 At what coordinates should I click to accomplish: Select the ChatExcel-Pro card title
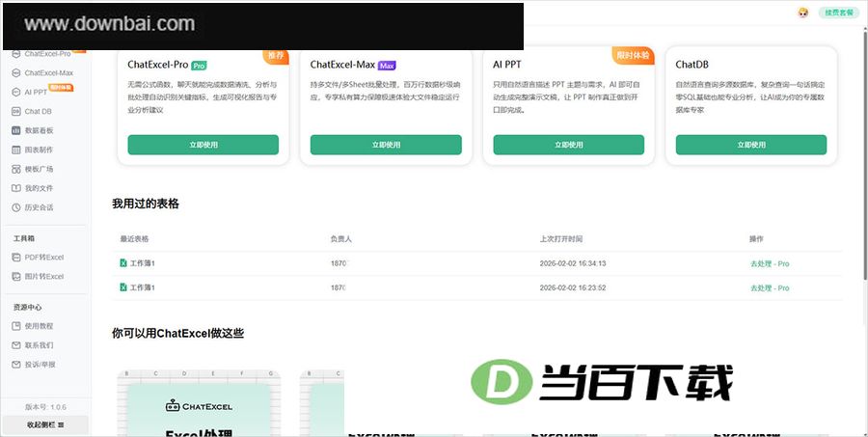(x=158, y=65)
